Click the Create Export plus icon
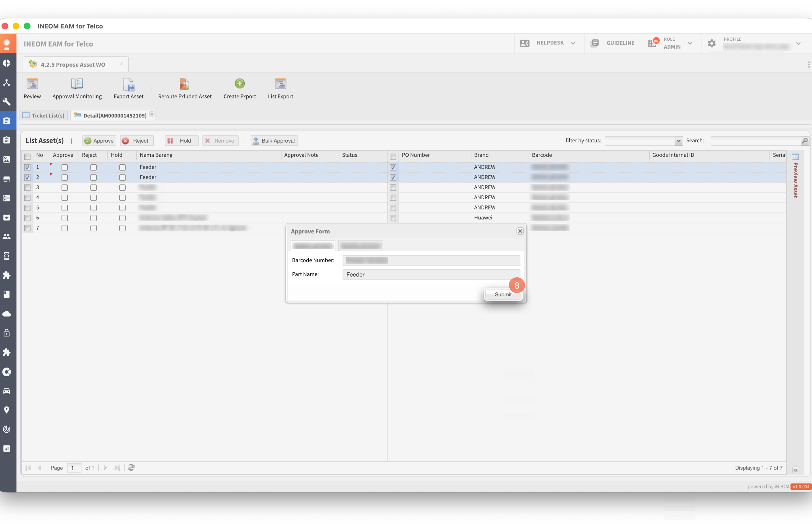Viewport: 812px width, 528px height. point(239,84)
